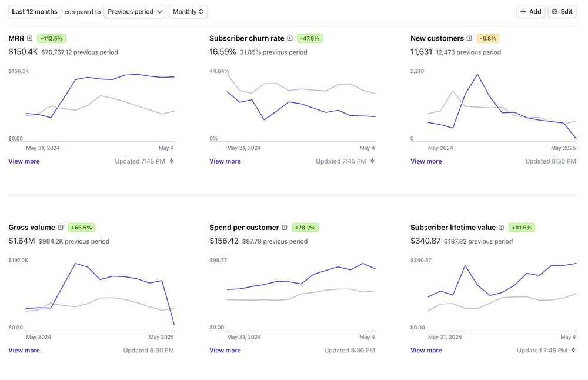Click the Add button

(x=530, y=12)
